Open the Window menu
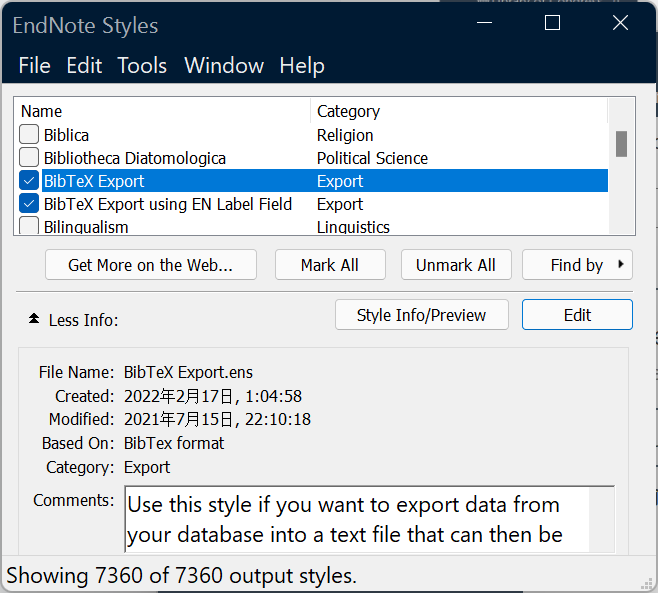658x593 pixels. pos(224,66)
